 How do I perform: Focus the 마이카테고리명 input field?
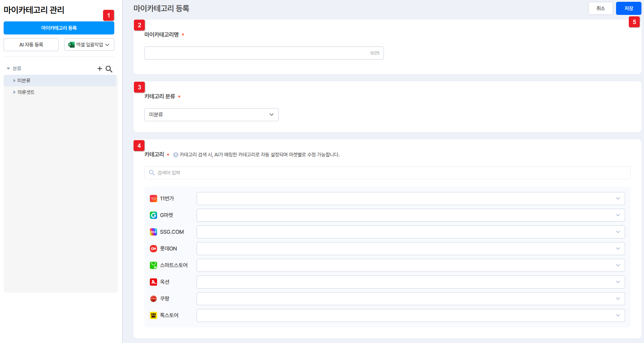pos(264,53)
